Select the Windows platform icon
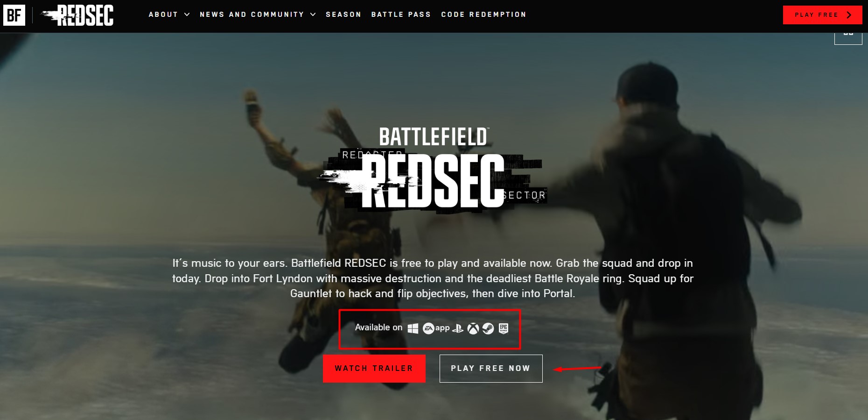 (413, 328)
